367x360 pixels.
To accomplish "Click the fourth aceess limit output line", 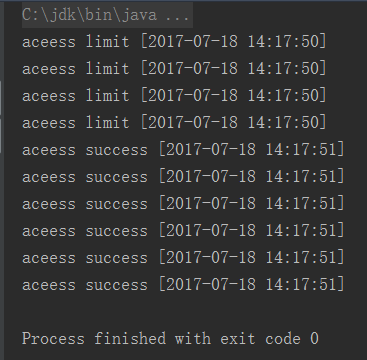I will coord(174,123).
